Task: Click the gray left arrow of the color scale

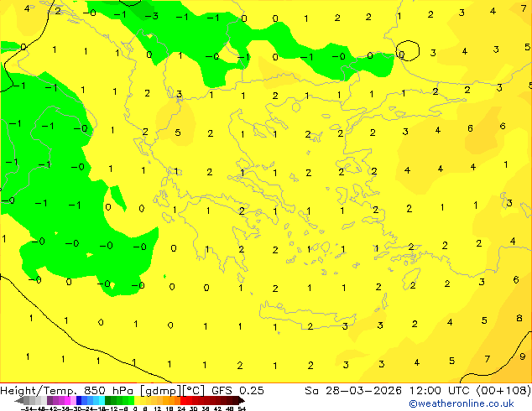Action: [x=19, y=401]
